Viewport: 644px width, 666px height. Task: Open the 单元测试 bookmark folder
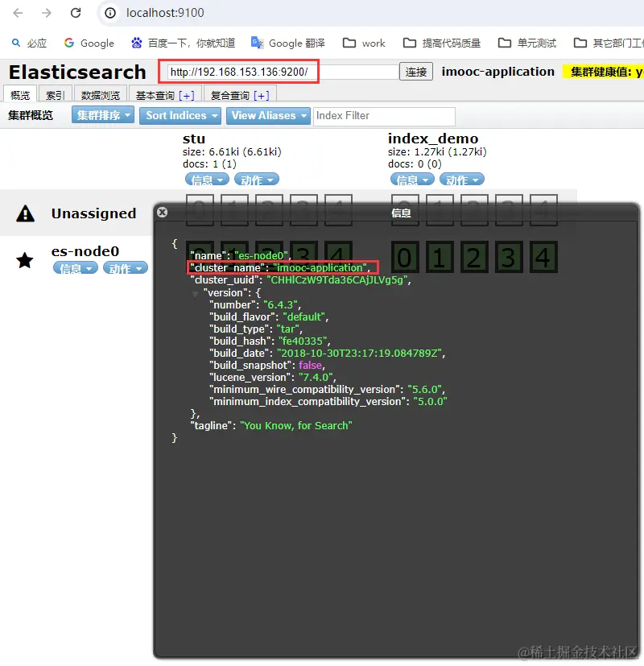pos(526,43)
